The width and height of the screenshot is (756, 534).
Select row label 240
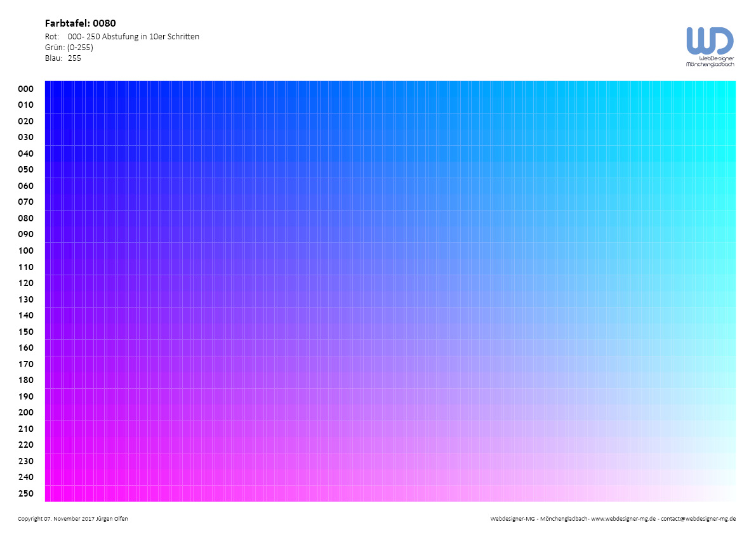pos(26,477)
